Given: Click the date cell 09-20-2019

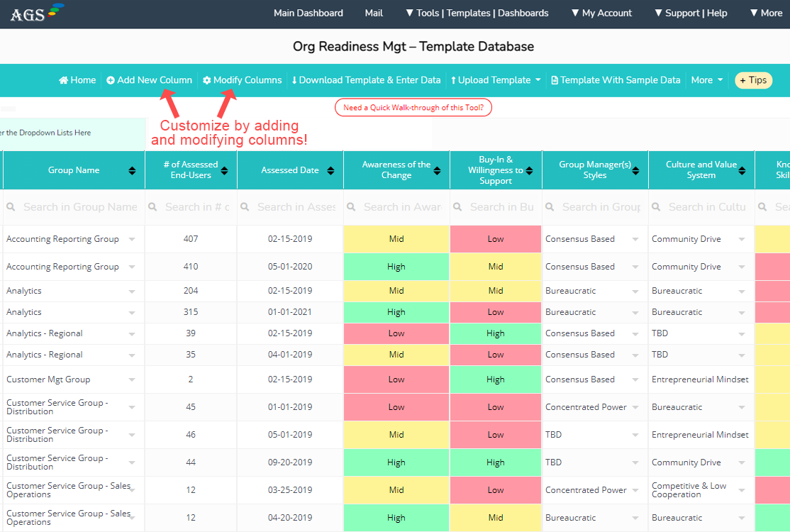Looking at the screenshot, I should pos(290,462).
